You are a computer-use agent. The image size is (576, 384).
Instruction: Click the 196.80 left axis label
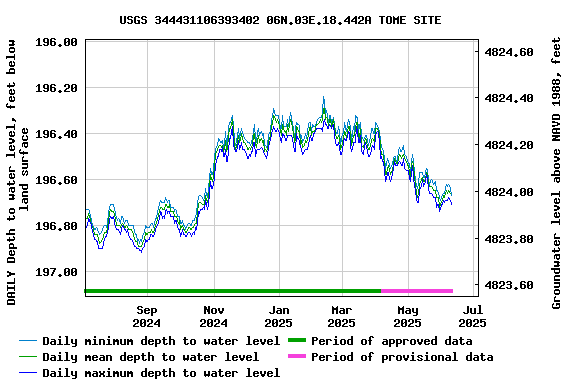[56, 226]
